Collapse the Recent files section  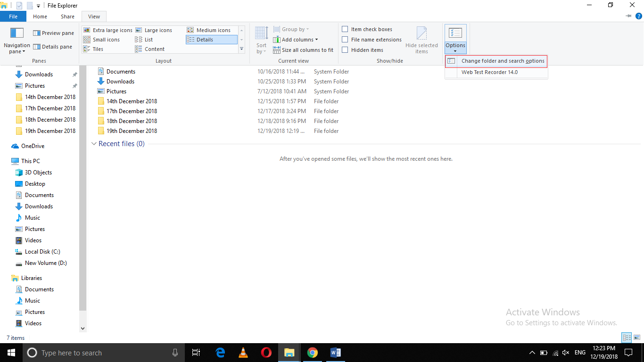click(93, 144)
